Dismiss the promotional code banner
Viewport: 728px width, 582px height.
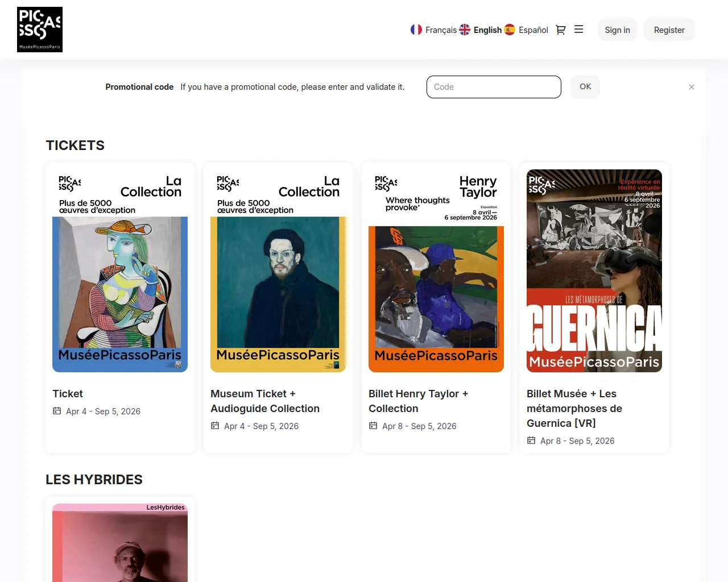(691, 87)
